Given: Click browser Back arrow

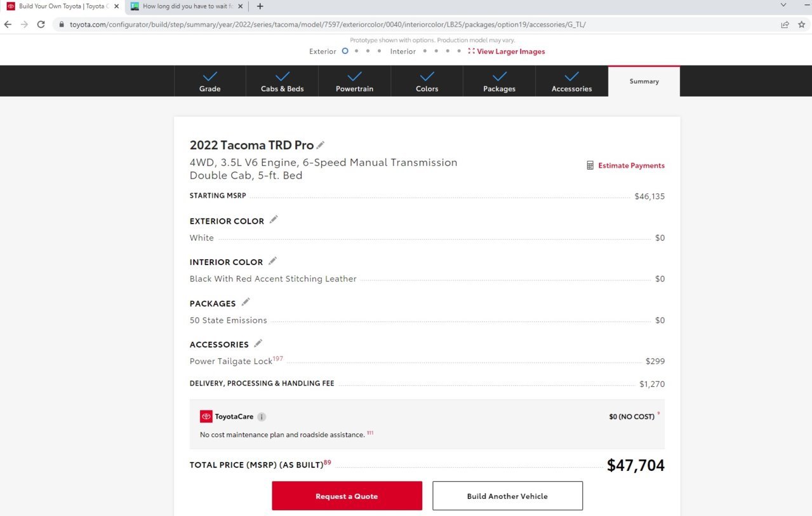Looking at the screenshot, I should click(x=8, y=24).
